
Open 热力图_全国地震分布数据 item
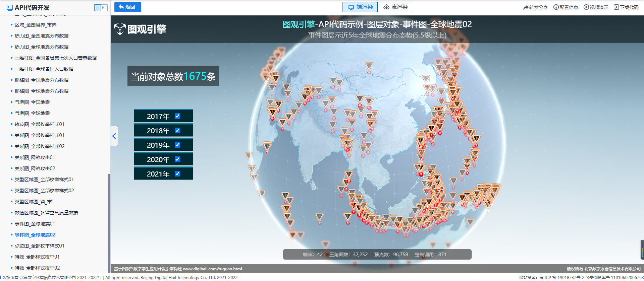point(42,36)
